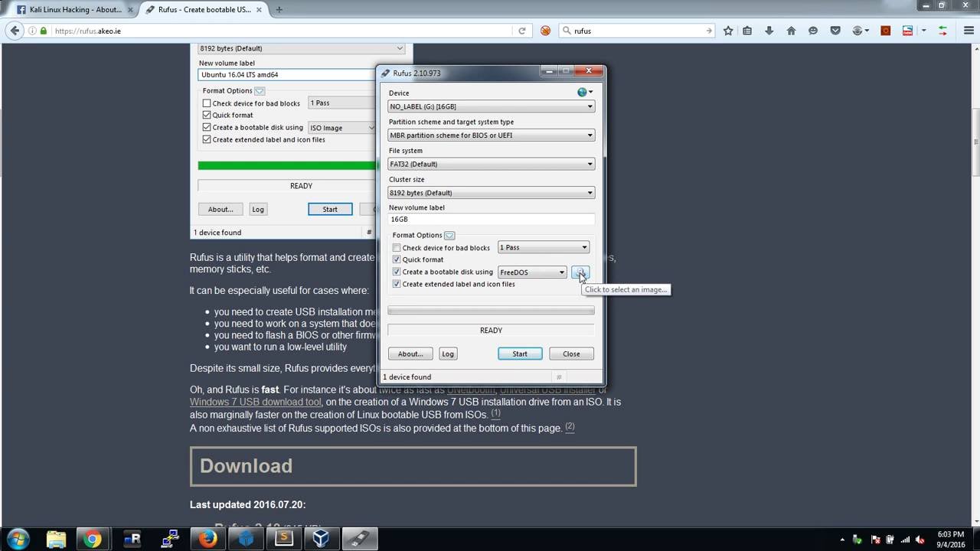The image size is (980, 551).
Task: Open Windows 7 USB download tool link
Action: click(x=256, y=402)
